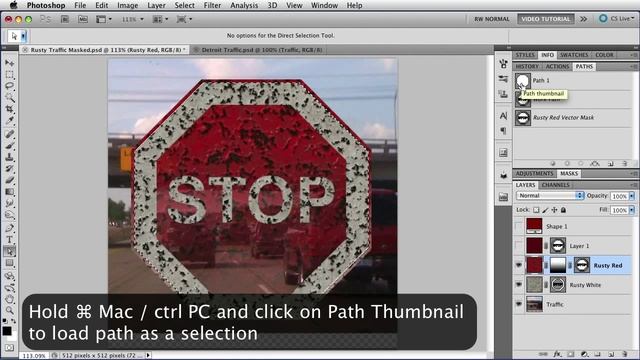Open the Layer menu

click(156, 5)
